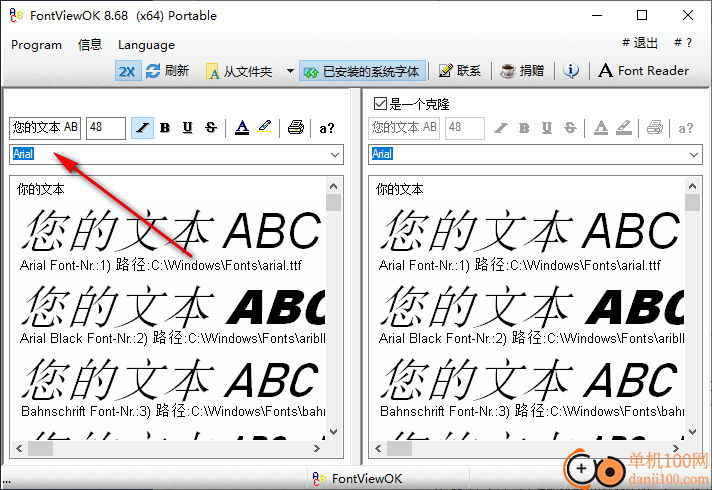Click left preview horizontal scroll right arrow

[316, 448]
